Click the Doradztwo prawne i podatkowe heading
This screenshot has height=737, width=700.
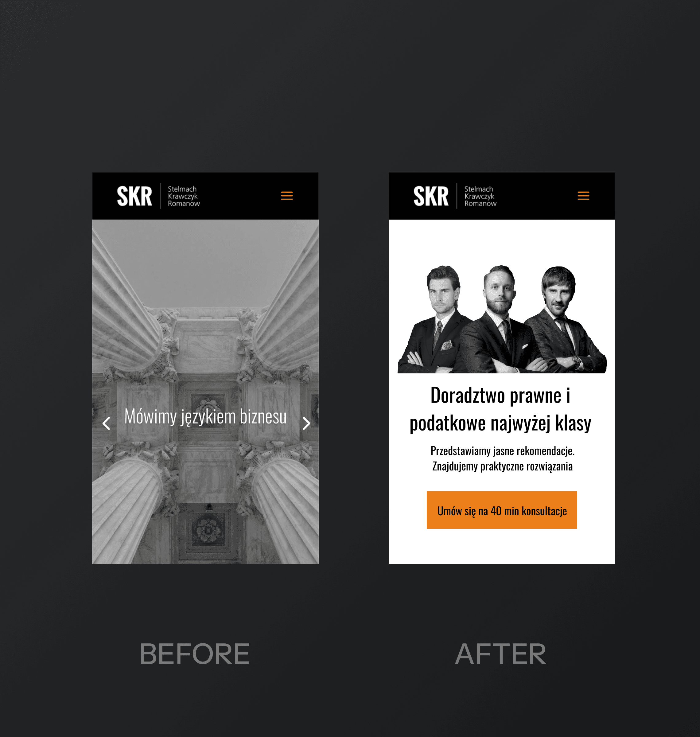(500, 409)
